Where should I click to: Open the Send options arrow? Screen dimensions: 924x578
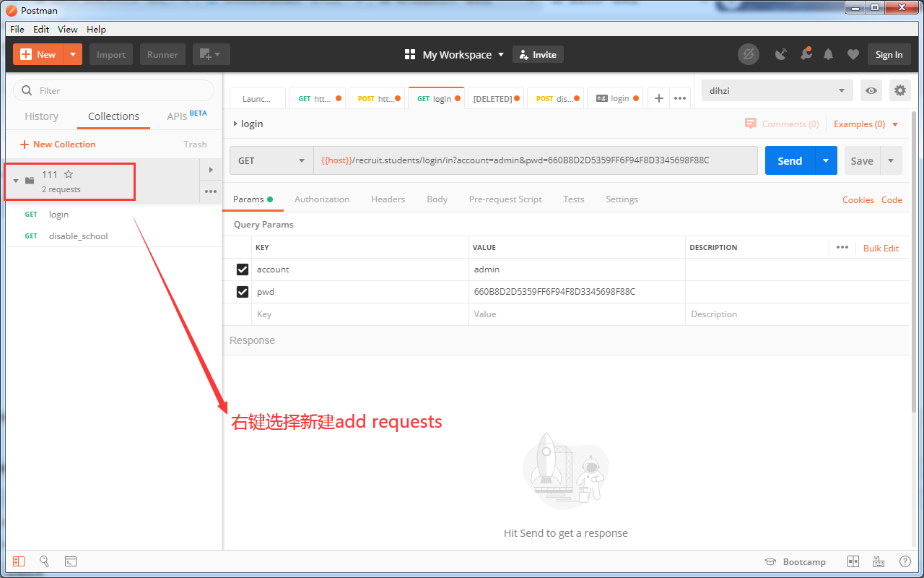826,160
